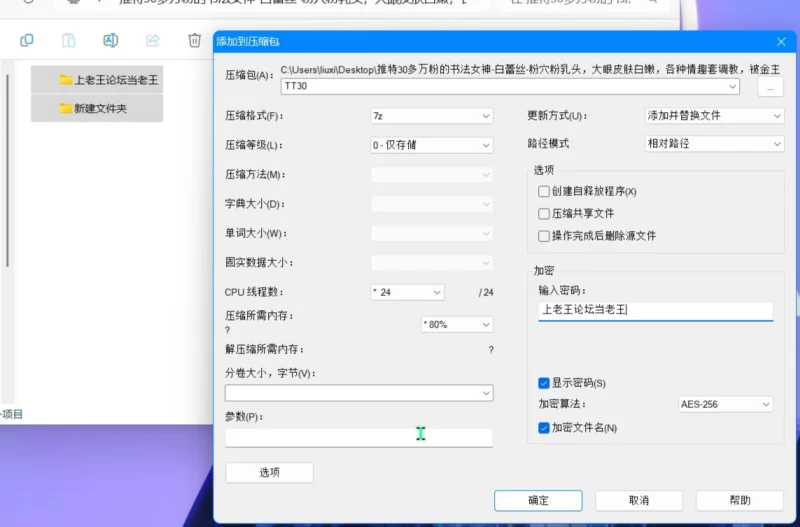Open the 压缩等级 dropdown
800x527 pixels.
[432, 145]
